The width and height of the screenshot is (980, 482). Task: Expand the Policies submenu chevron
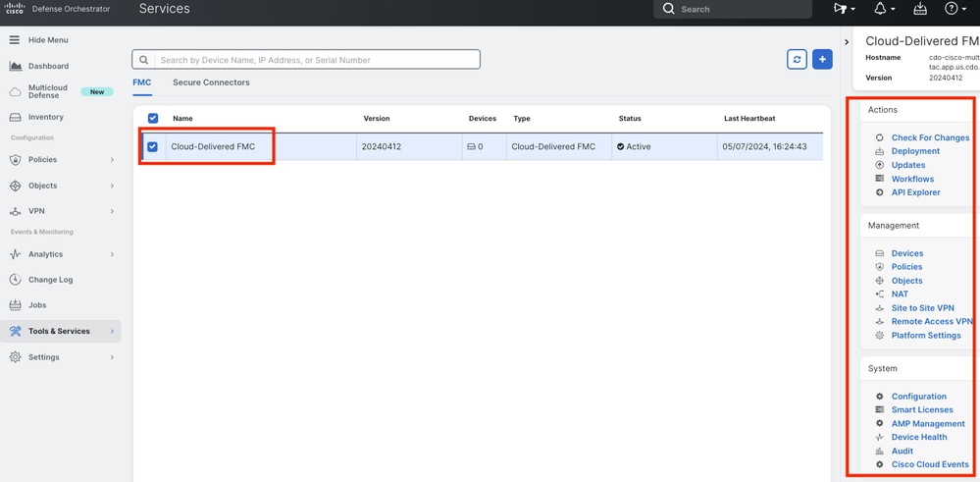click(113, 159)
